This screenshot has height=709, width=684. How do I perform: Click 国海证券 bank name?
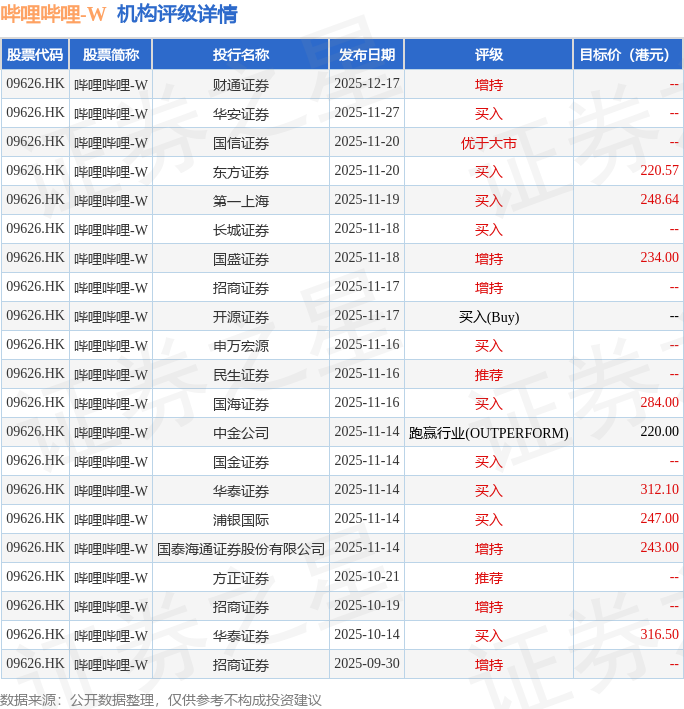click(x=241, y=404)
